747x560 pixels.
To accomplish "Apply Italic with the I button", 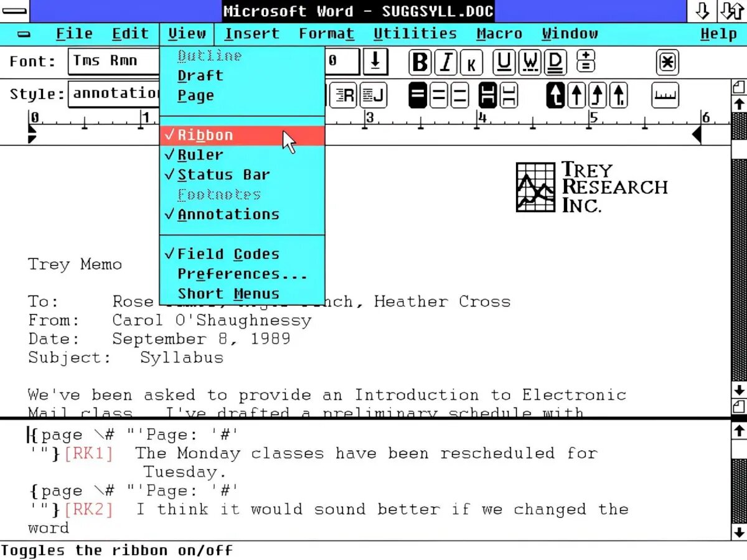I will click(446, 63).
